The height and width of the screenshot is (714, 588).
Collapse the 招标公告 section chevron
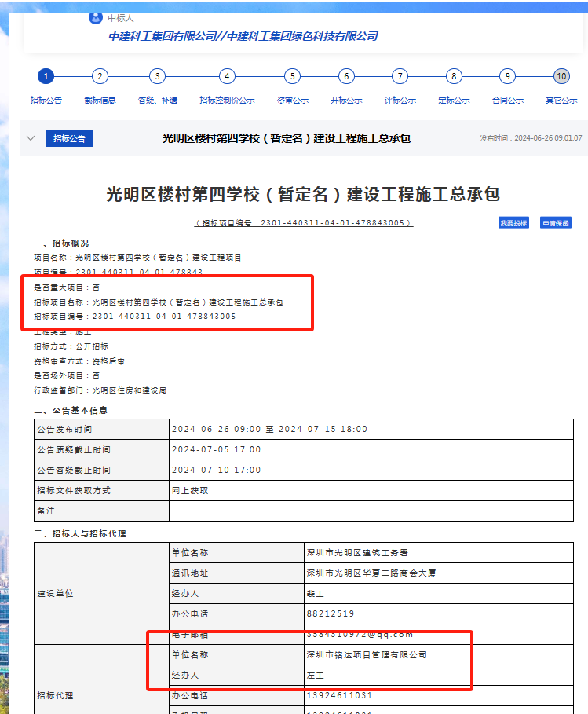(31, 138)
